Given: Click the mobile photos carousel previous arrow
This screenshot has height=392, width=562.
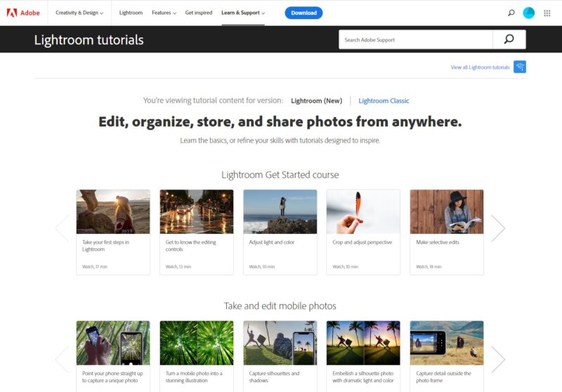Looking at the screenshot, I should click(62, 360).
